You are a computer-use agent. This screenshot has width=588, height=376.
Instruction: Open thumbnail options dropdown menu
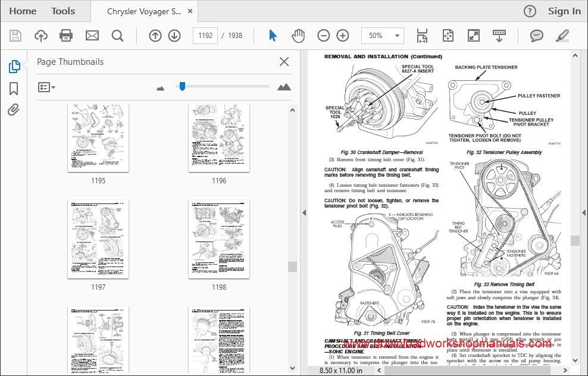tap(46, 87)
